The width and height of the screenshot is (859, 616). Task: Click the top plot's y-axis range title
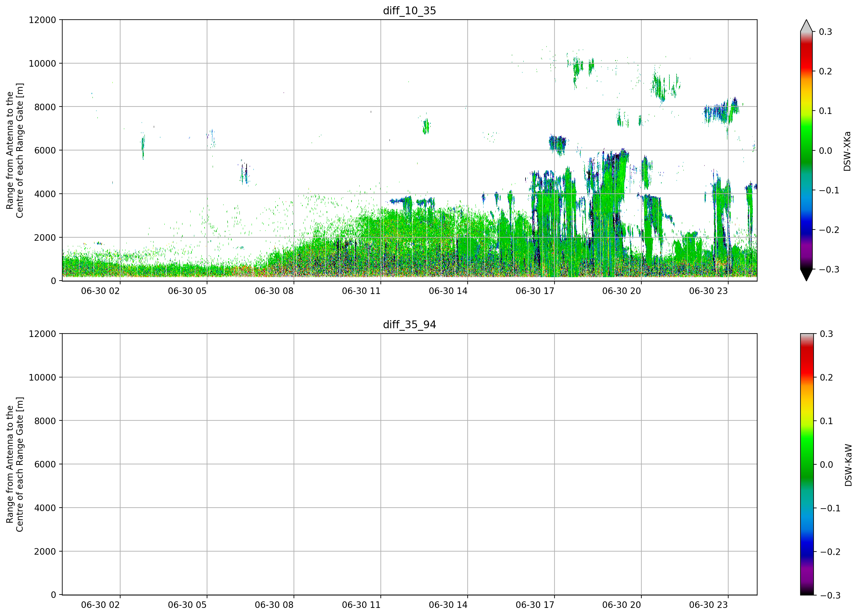[15, 150]
